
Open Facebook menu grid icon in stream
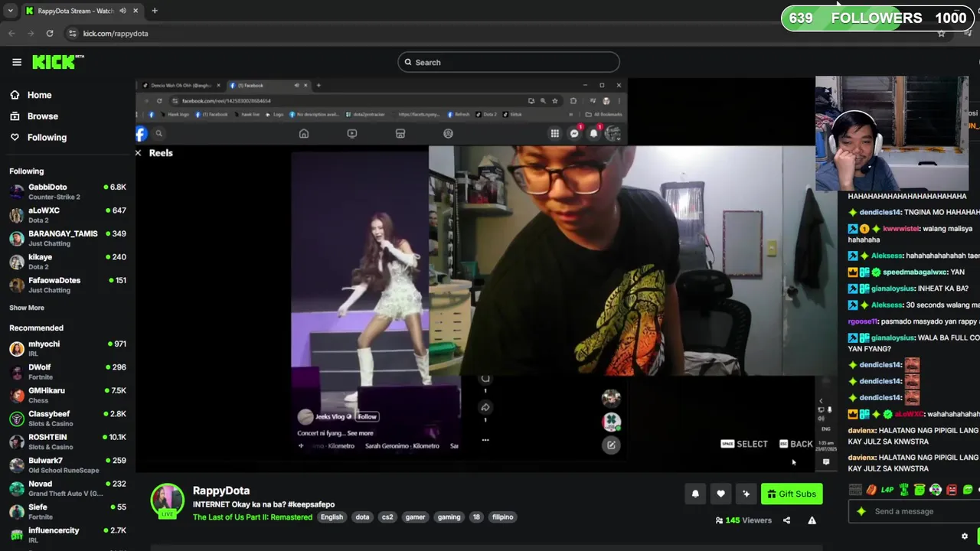pos(554,134)
